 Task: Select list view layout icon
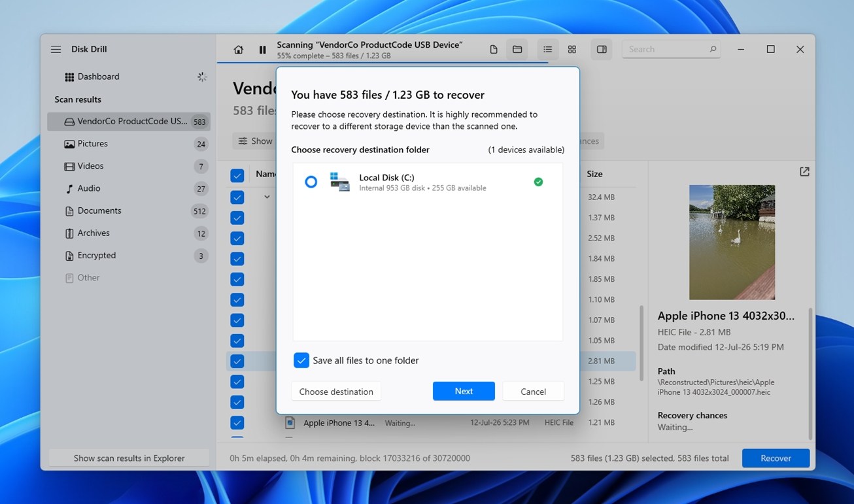pos(548,50)
